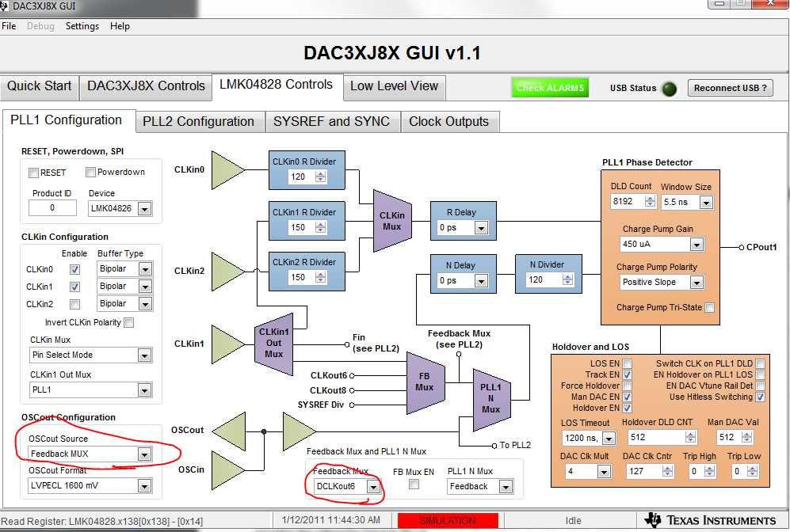
Task: Enable Switch CLK on PLL1 DLD
Action: tap(760, 363)
